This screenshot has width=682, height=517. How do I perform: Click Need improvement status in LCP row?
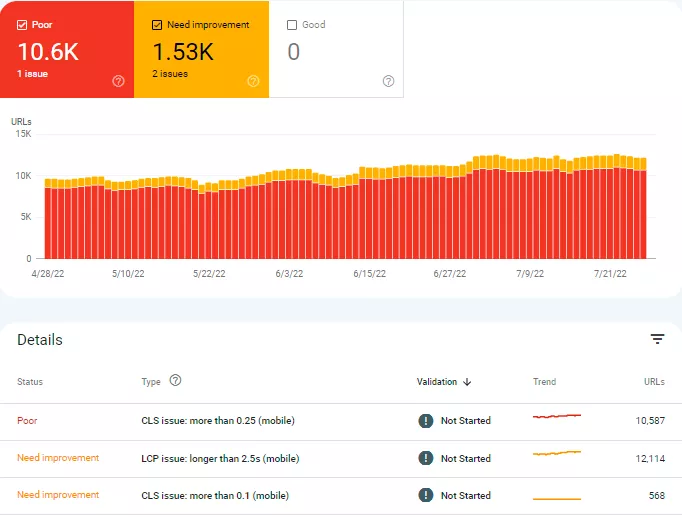[x=58, y=458]
